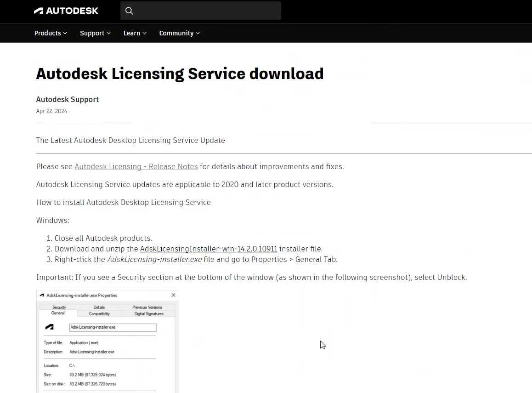Click the Autodesk logo in header
Viewport: 532px width, 393px height.
tap(66, 11)
